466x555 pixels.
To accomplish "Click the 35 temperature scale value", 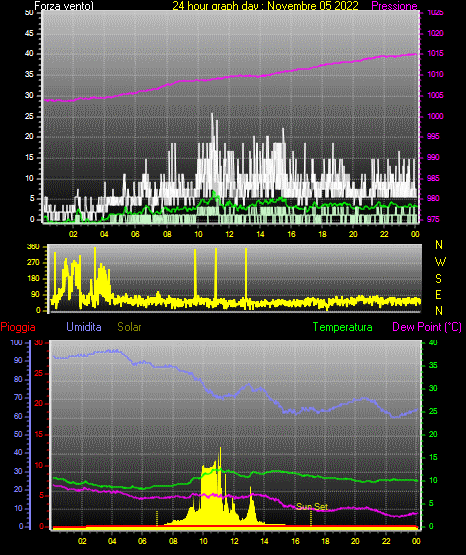I will (x=433, y=365).
